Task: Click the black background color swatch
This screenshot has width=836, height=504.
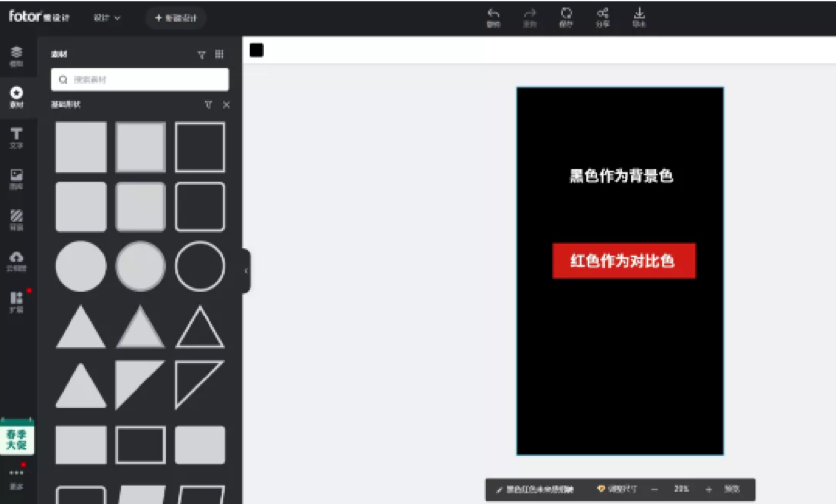Action: point(256,50)
